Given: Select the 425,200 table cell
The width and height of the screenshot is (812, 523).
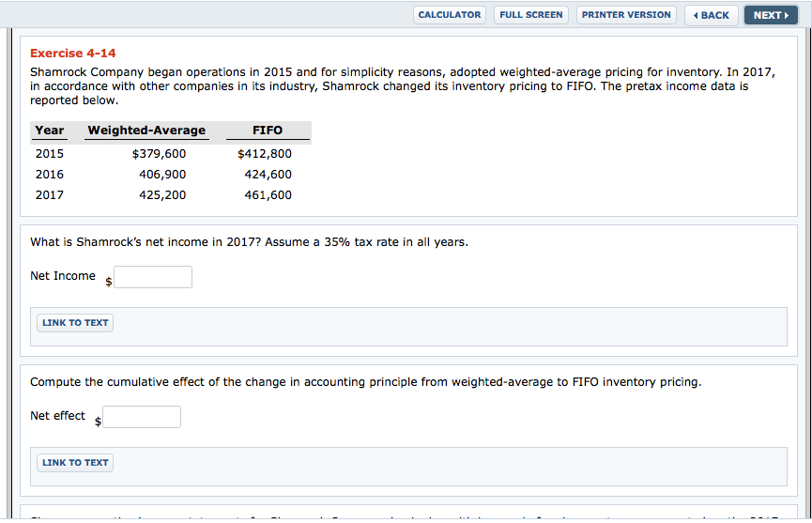Looking at the screenshot, I should coord(162,195).
